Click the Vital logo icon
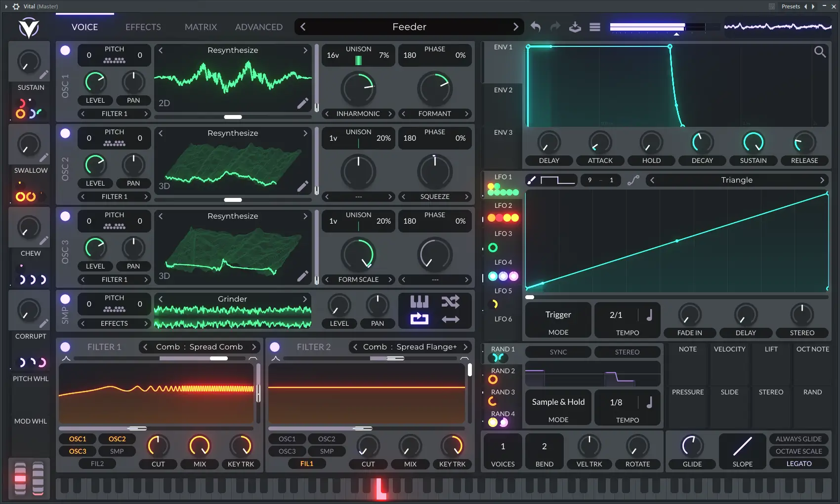The width and height of the screenshot is (840, 504). point(29,28)
